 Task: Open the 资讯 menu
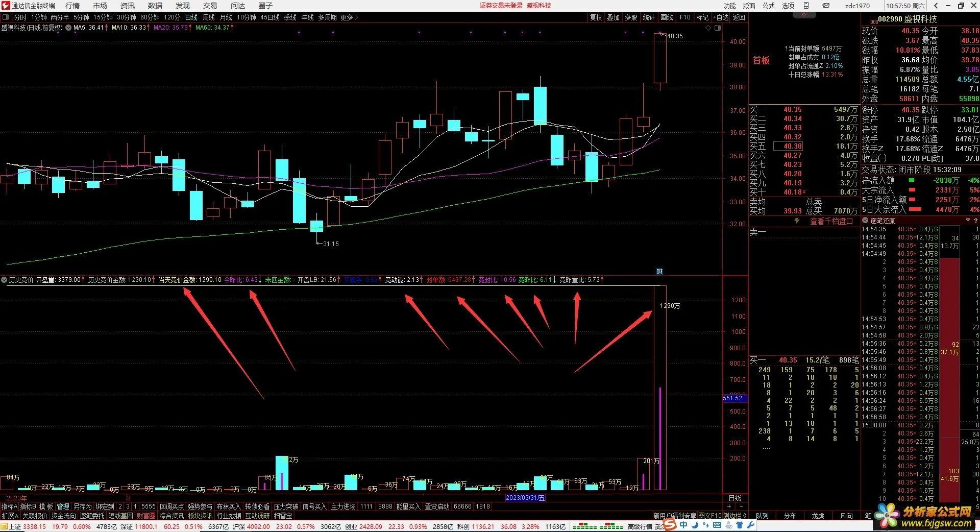point(128,6)
